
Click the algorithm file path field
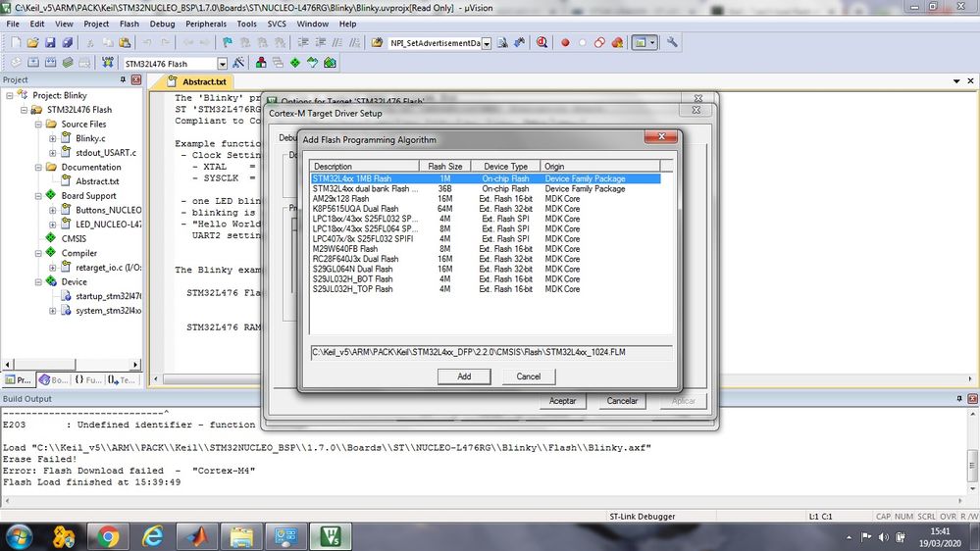coord(491,352)
